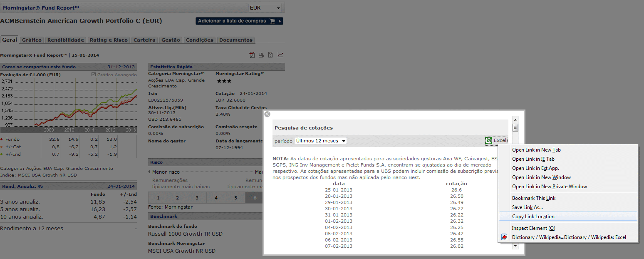The image size is (644, 259).
Task: Click the date 07-02-2013 row
Action: (339, 246)
